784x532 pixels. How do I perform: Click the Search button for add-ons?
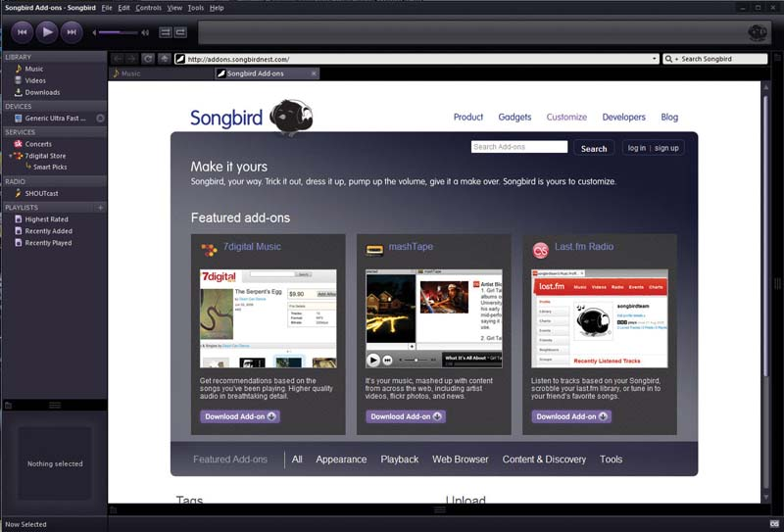point(594,149)
